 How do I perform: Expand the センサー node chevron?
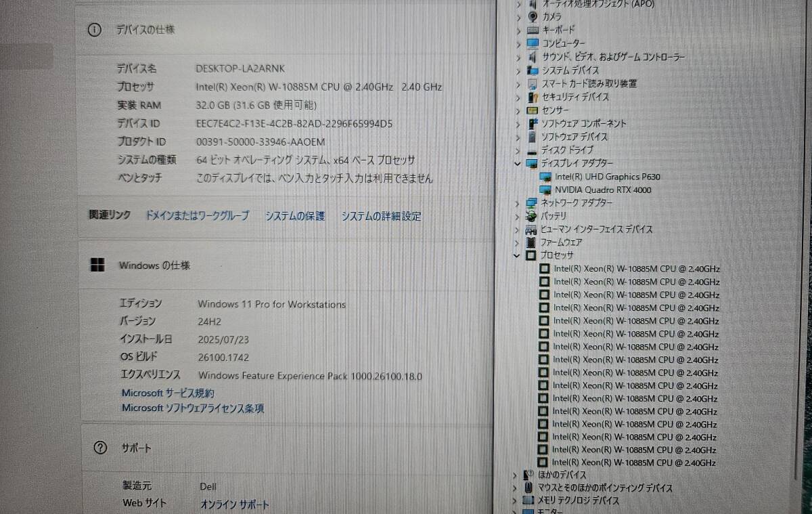click(519, 110)
